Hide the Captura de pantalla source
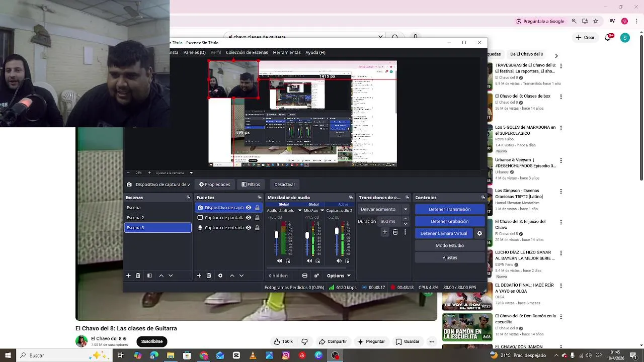This screenshot has height=362, width=644. [249, 218]
